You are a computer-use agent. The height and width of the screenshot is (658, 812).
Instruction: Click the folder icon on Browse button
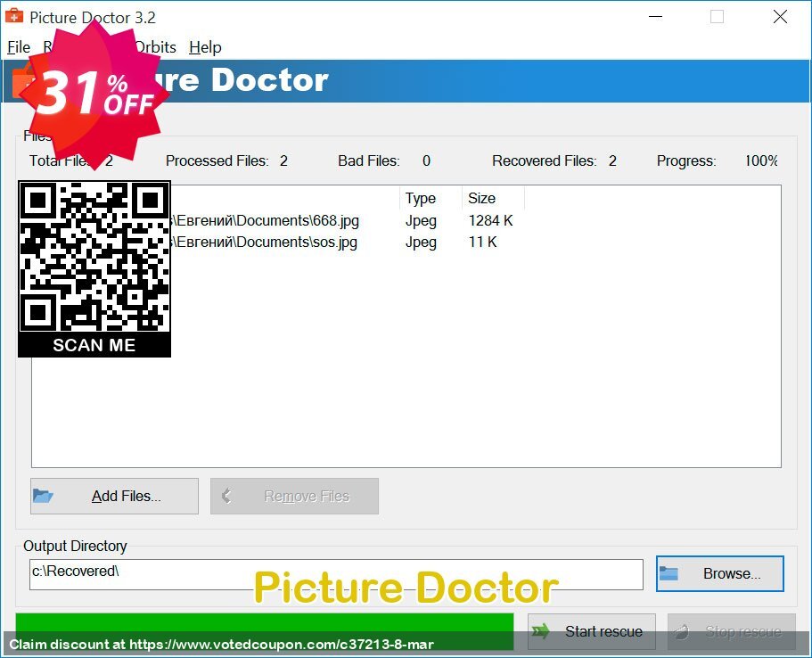pyautogui.click(x=668, y=573)
